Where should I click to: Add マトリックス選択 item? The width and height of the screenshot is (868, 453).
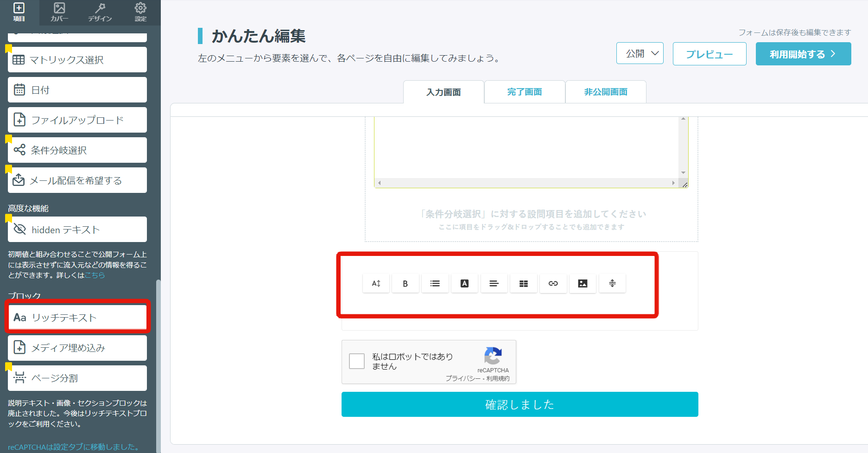77,60
